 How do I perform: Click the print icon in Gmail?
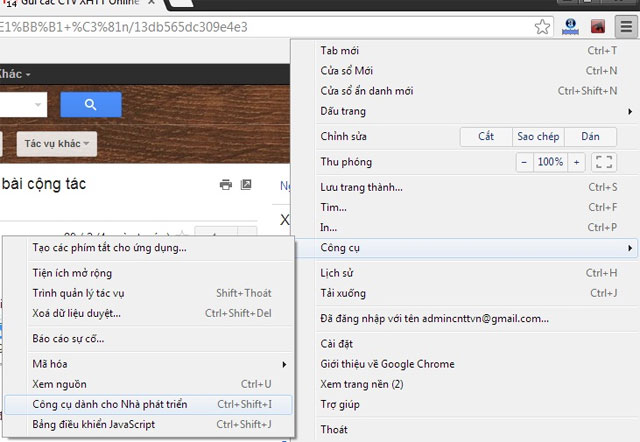[226, 184]
